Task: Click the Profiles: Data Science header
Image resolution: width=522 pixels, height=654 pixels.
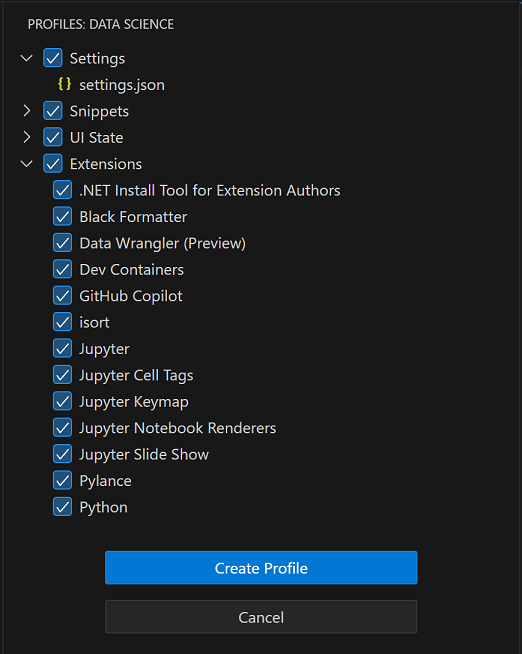Action: click(101, 24)
